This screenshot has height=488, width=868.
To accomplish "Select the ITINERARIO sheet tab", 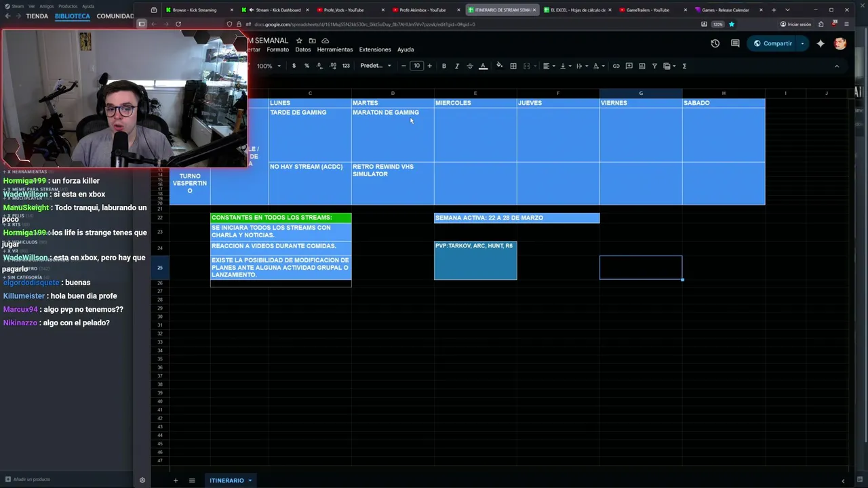I will [x=226, y=481].
